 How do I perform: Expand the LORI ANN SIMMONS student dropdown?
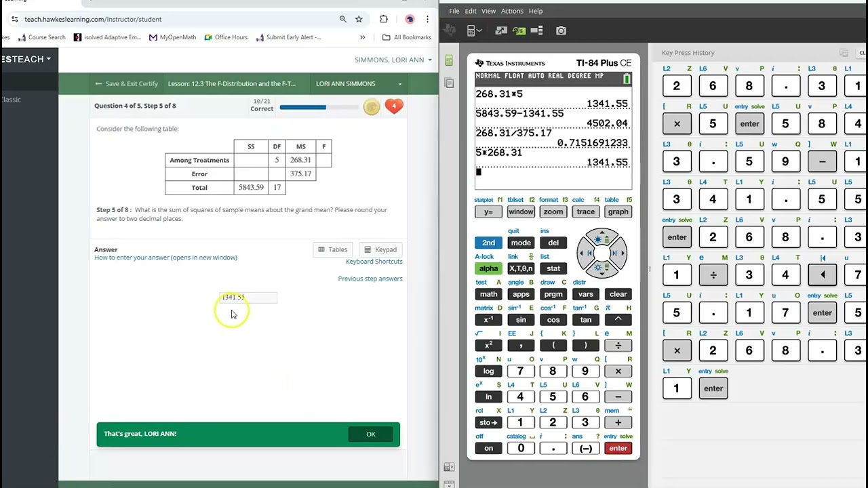[x=359, y=83]
